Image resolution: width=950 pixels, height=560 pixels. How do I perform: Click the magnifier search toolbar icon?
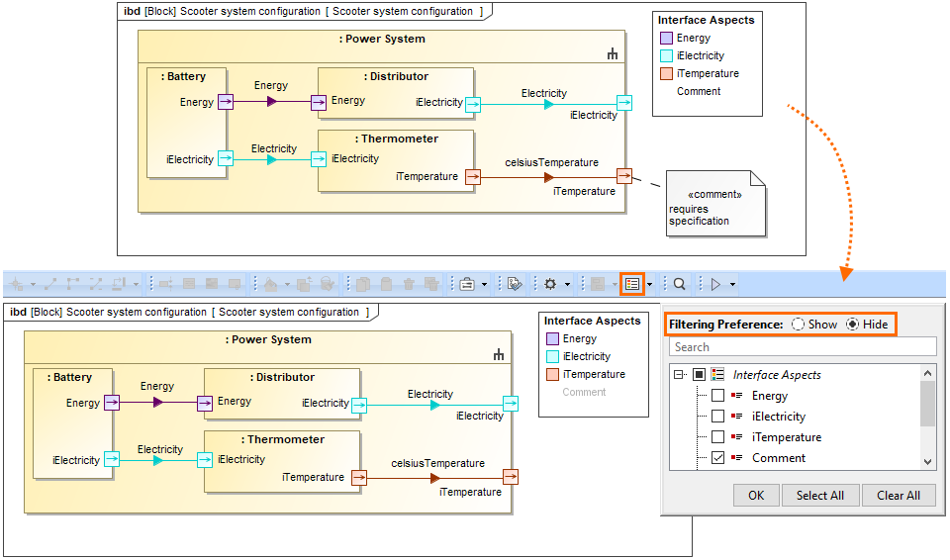680,284
